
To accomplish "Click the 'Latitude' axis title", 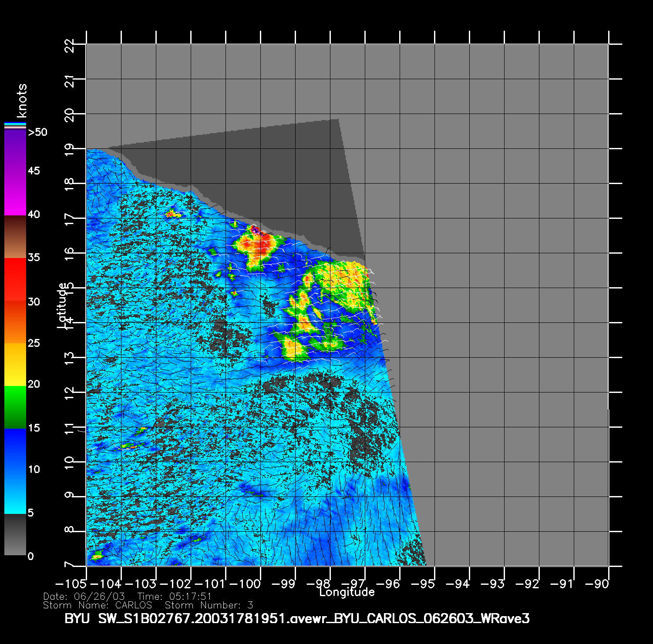I will (63, 305).
